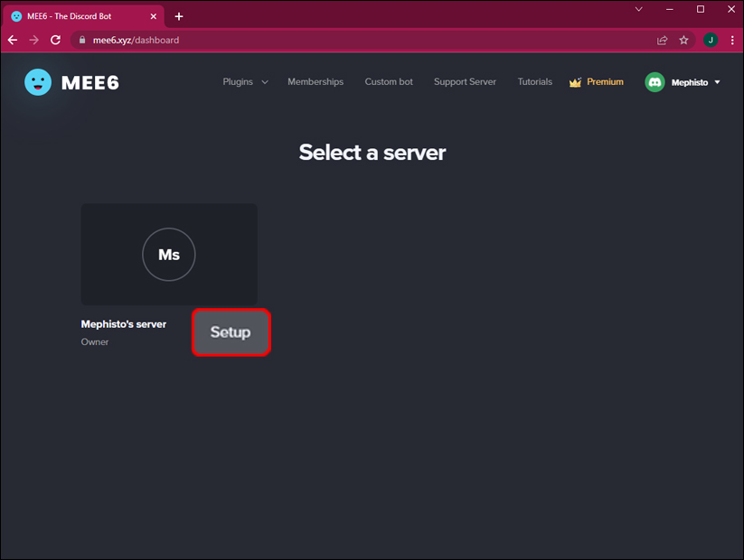Maximize the Chrome window

coord(701,9)
